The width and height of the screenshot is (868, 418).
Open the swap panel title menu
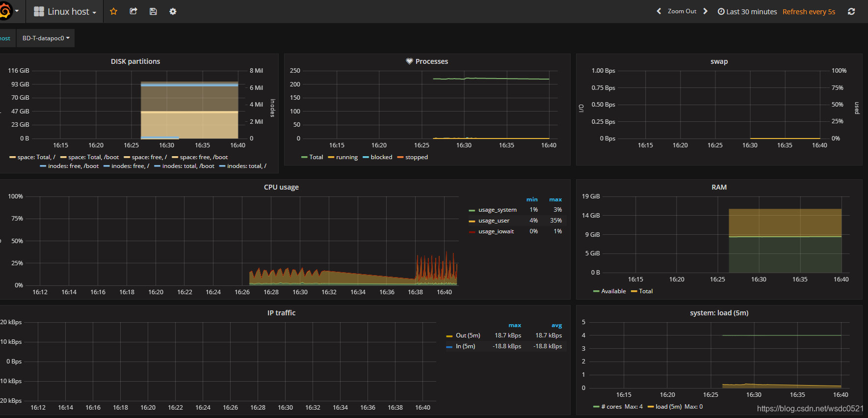(x=719, y=61)
